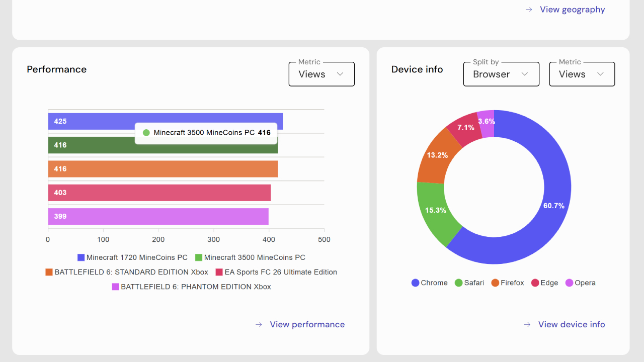The image size is (644, 362).
Task: Toggle Minecraft 3500 MineCoins PC legend entry
Action: point(250,257)
